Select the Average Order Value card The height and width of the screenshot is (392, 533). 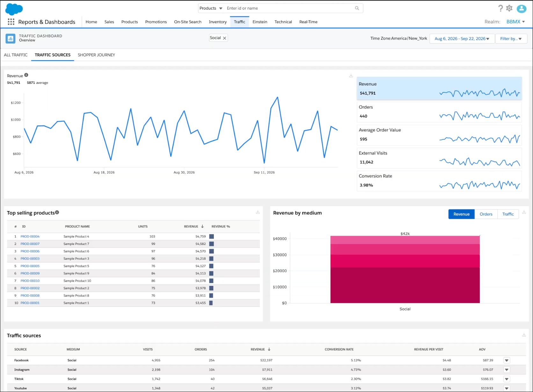point(439,135)
